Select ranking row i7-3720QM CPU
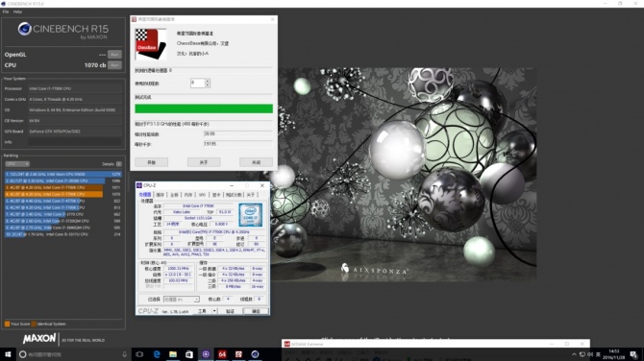644x361 pixels. 62,221
